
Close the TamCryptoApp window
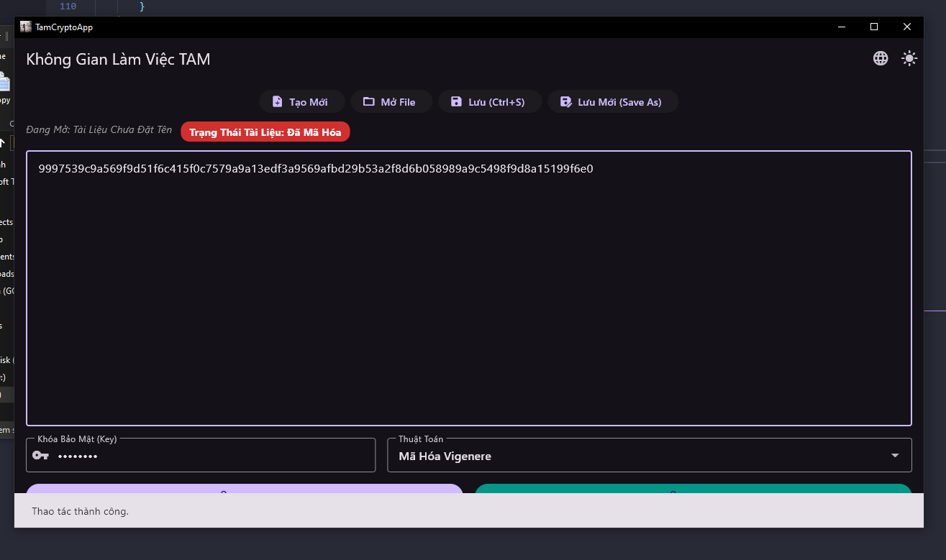click(x=907, y=27)
